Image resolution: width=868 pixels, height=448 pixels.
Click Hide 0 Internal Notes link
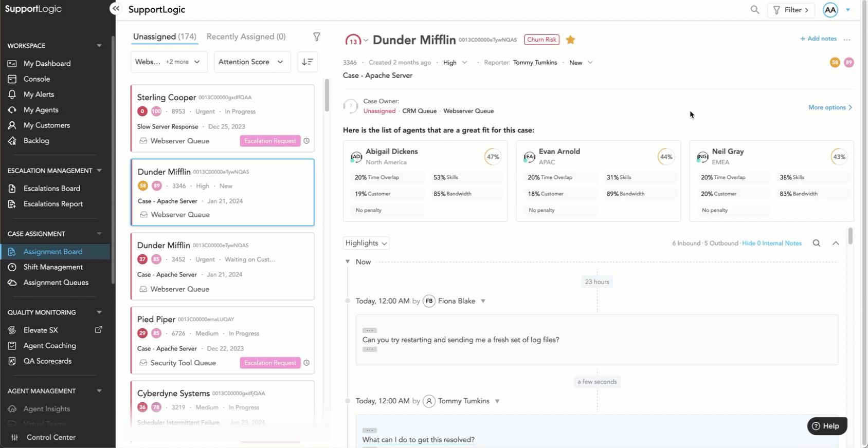771,243
